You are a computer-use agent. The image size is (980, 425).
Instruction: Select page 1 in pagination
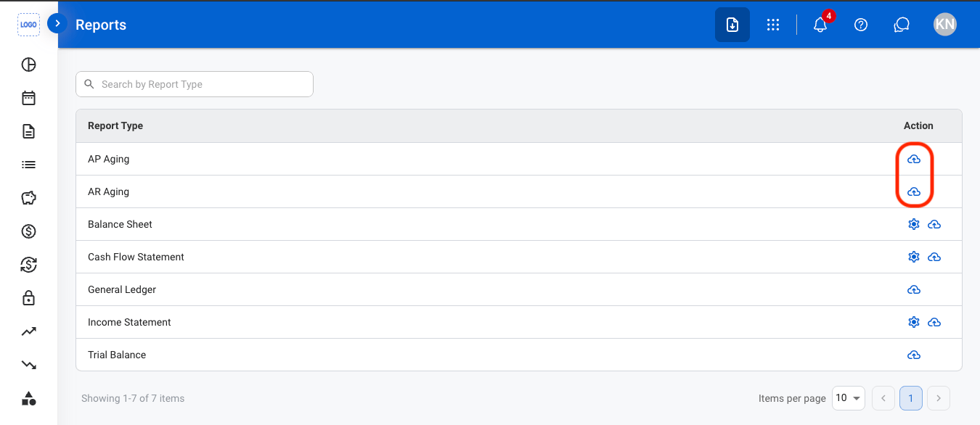pyautogui.click(x=911, y=398)
